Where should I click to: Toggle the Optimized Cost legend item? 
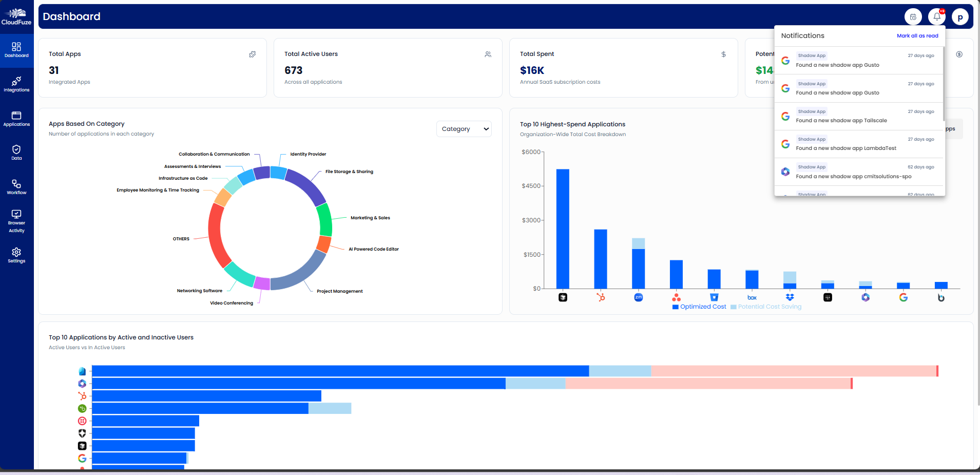pos(699,307)
